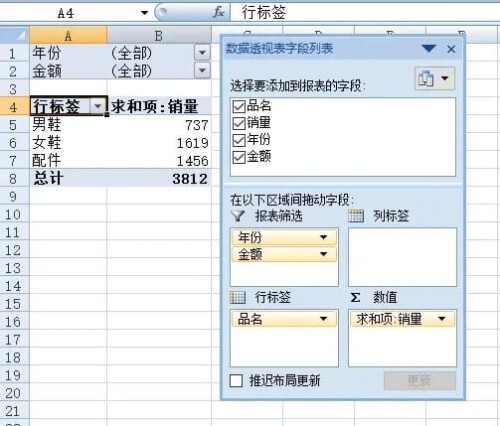Image resolution: width=500 pixels, height=426 pixels.
Task: Click the select-all corner of the sheet
Action: (14, 35)
